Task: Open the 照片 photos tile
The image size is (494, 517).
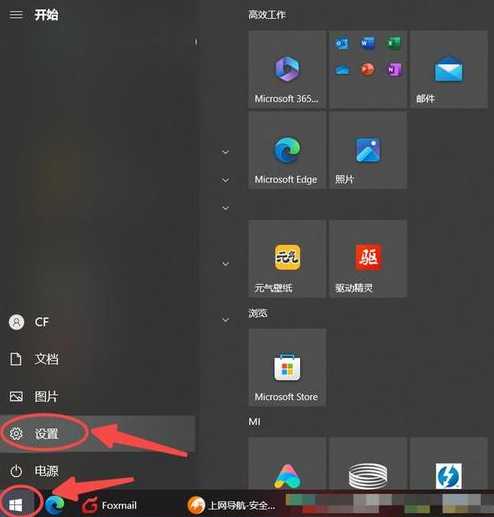Action: click(368, 150)
